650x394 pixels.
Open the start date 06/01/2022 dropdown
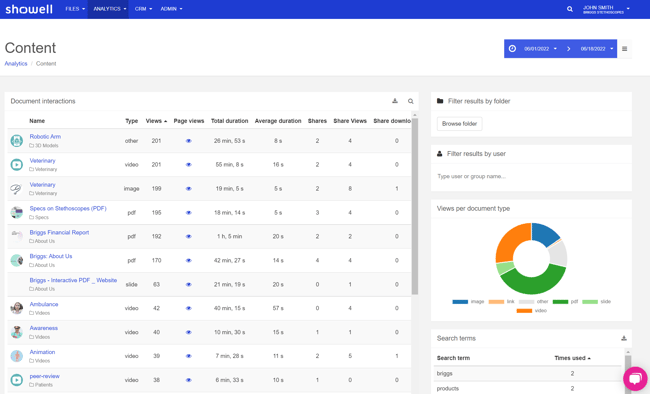[540, 49]
